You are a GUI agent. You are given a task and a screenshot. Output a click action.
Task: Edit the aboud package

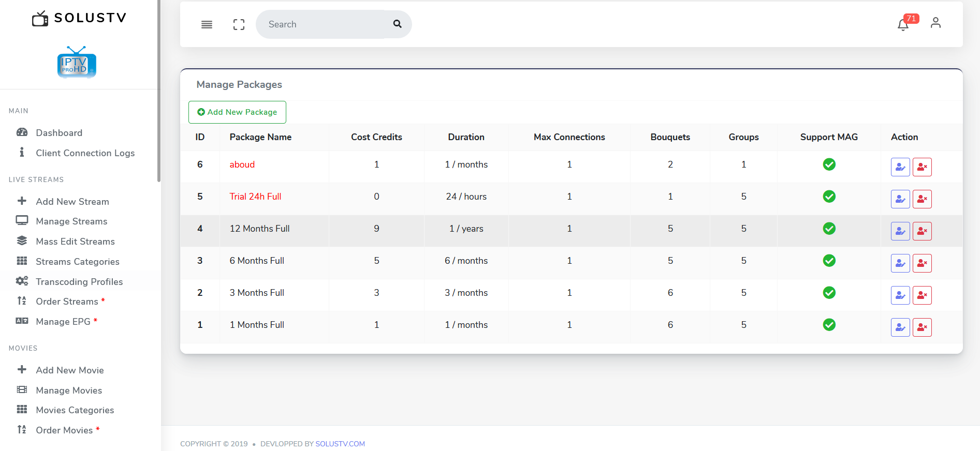900,167
